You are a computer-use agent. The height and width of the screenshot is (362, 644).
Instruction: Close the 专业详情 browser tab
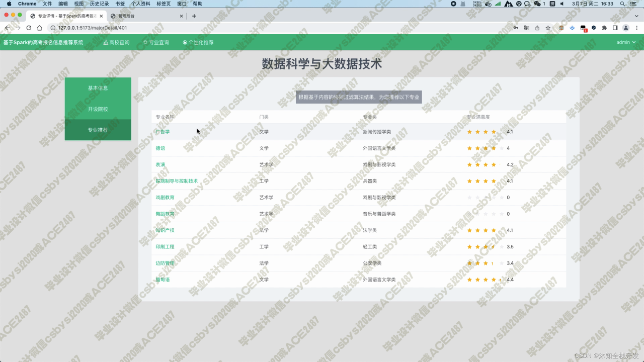point(102,16)
